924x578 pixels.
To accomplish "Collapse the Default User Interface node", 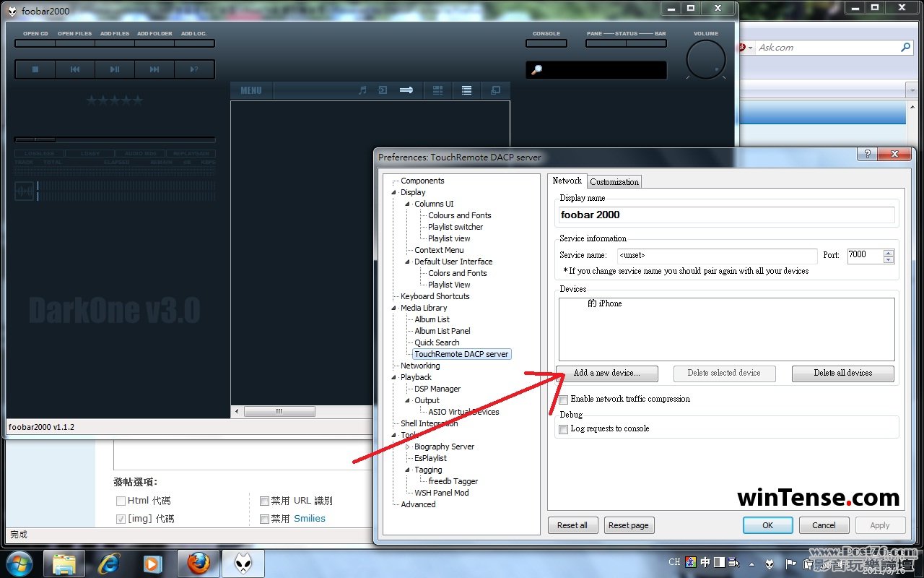I will pos(408,262).
